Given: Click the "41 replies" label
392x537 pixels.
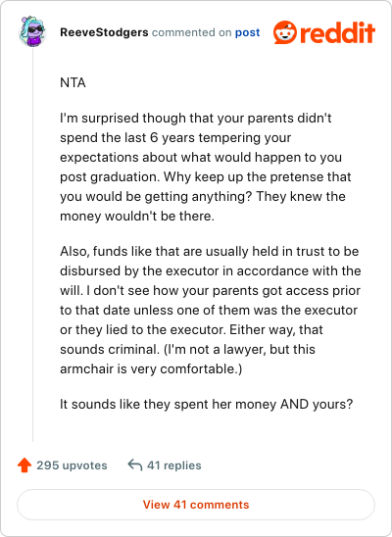Looking at the screenshot, I should tap(173, 465).
